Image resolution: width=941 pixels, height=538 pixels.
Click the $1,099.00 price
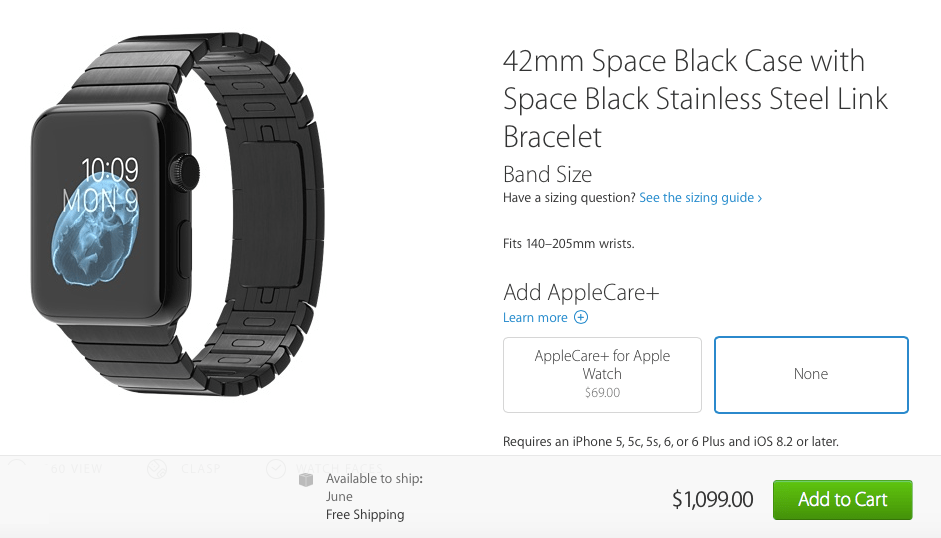click(x=712, y=499)
